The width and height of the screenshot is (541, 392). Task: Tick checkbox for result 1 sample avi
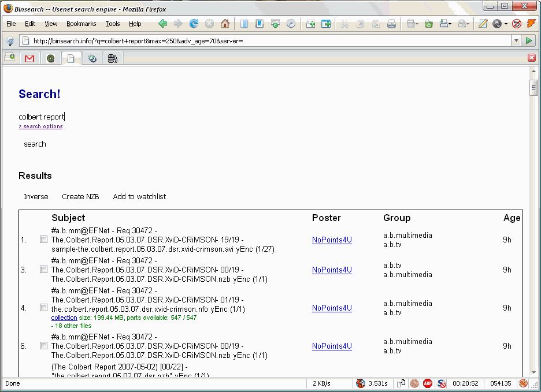pos(43,239)
